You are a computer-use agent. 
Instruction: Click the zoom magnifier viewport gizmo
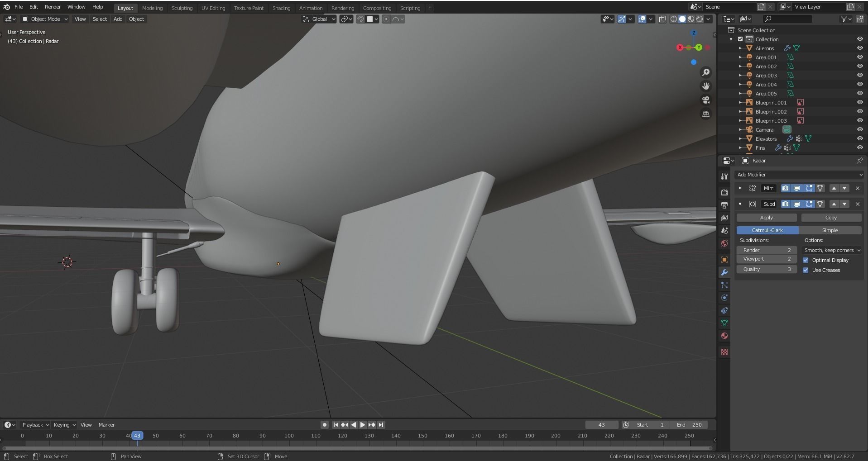click(x=706, y=72)
